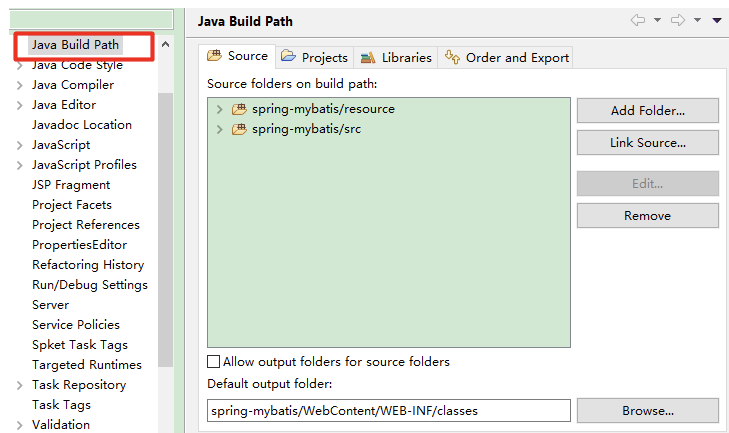Switch to the Projects tab

tap(315, 58)
